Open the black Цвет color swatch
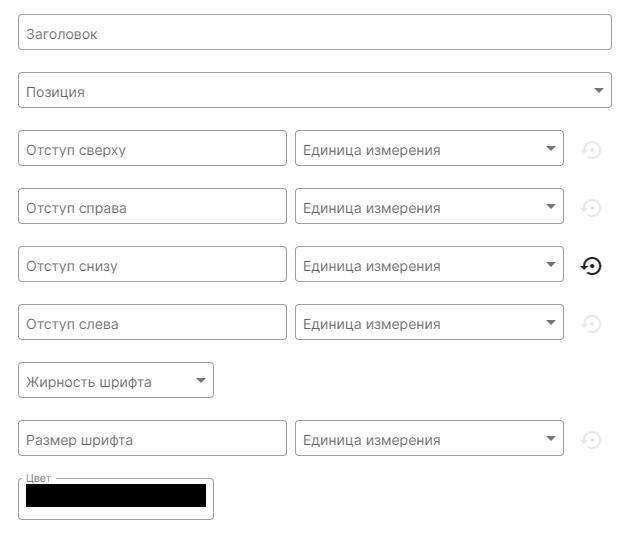This screenshot has height=533, width=634. coord(116,495)
